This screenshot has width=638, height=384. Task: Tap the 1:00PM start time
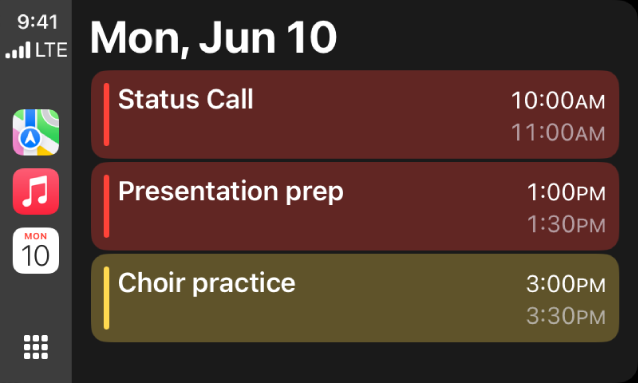tap(566, 192)
